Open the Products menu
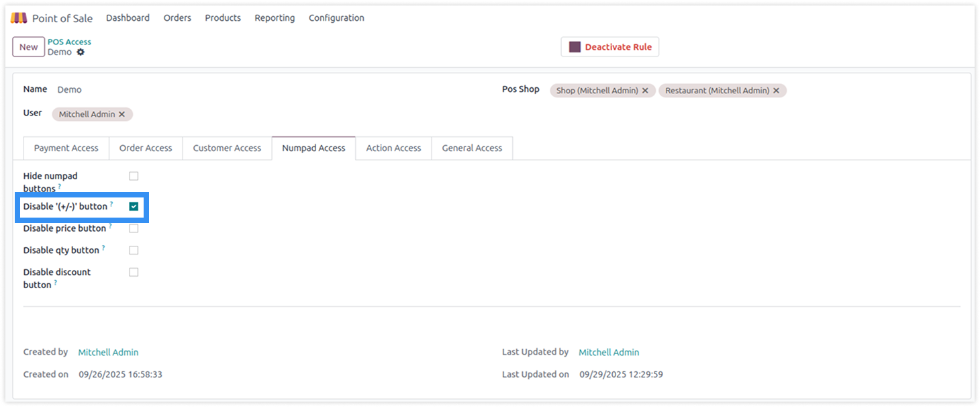The height and width of the screenshot is (407, 980). click(x=223, y=18)
